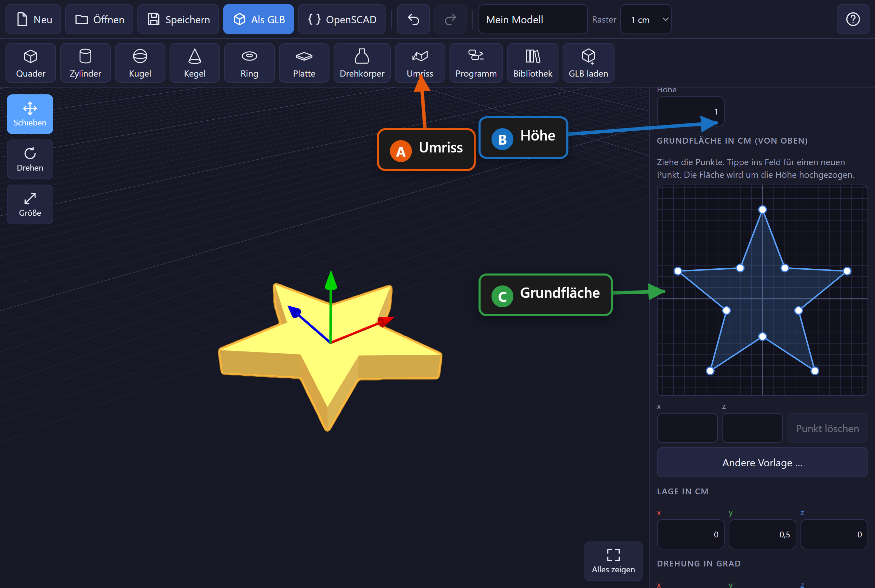Click the Öffnen button
The height and width of the screenshot is (588, 875).
pyautogui.click(x=99, y=19)
